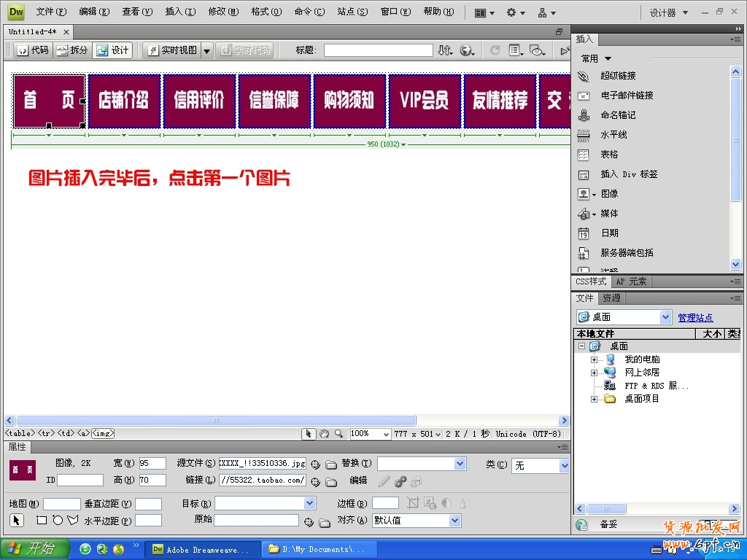Screen dimensions: 747x560
Task: Click the 管理站点 link
Action: (x=694, y=317)
